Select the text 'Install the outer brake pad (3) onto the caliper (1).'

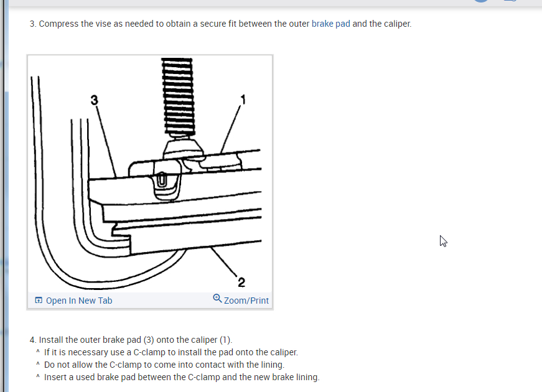136,340
